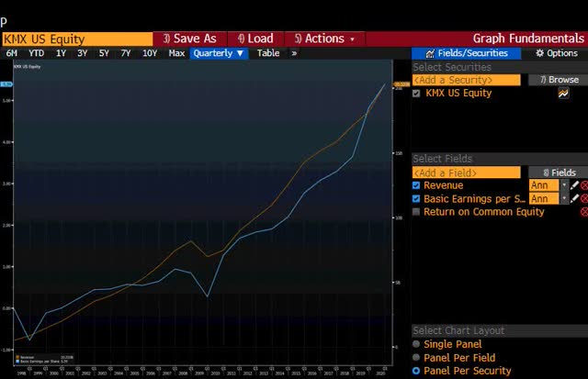Click the Add a Security input field
This screenshot has width=588, height=379.
(466, 80)
